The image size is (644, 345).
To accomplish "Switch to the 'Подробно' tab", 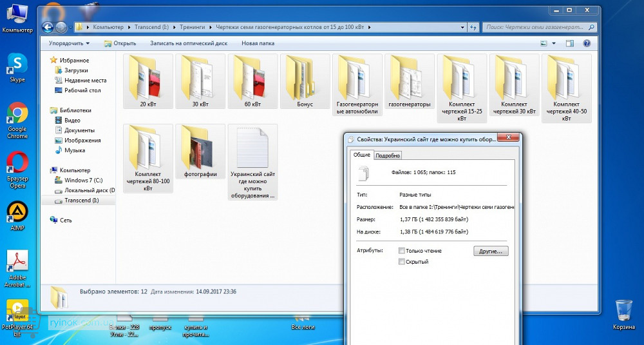I will coord(388,155).
